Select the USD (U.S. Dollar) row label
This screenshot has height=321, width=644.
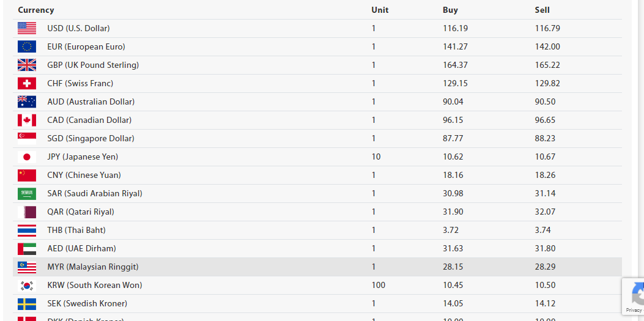78,28
